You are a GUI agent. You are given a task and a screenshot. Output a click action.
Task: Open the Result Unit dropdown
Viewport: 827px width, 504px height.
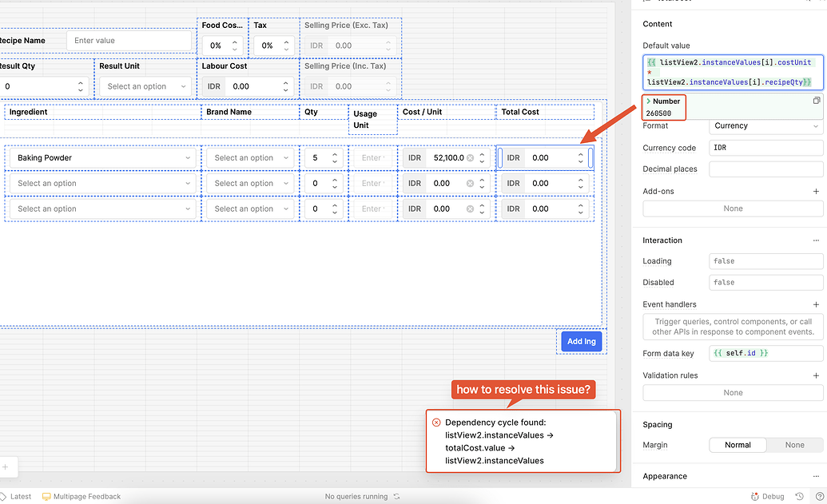pyautogui.click(x=145, y=86)
